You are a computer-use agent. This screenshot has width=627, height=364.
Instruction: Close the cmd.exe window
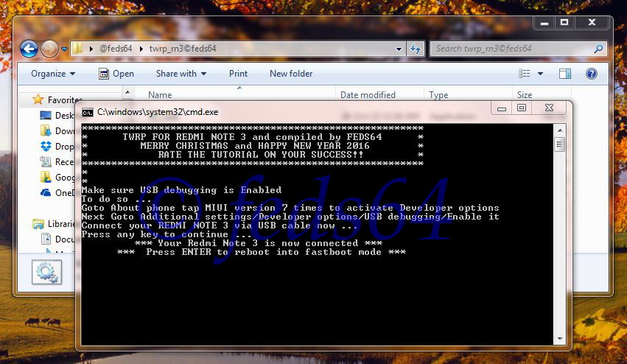(x=549, y=108)
